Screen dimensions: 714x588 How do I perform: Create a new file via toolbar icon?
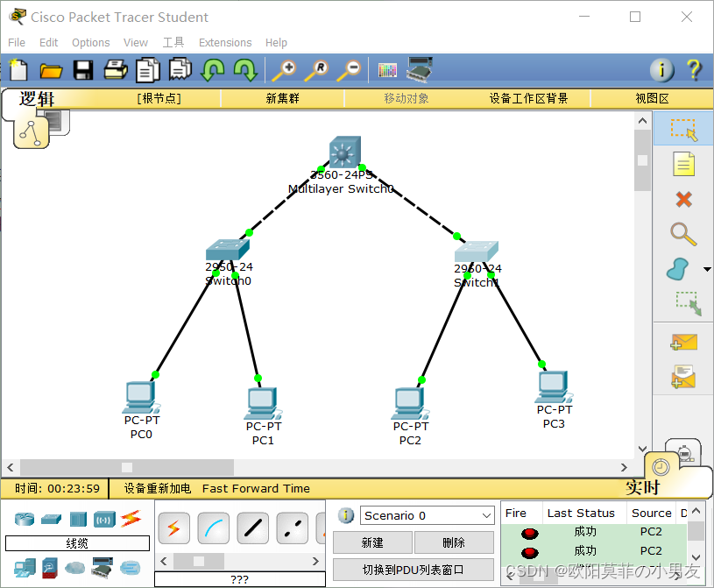pos(18,70)
